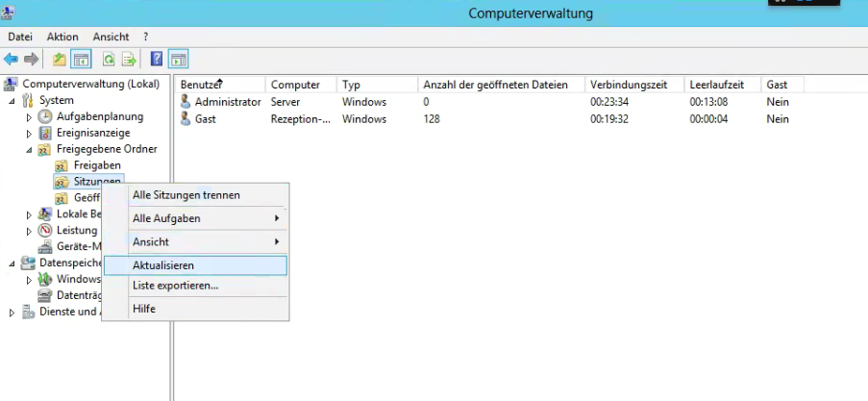The height and width of the screenshot is (401, 868).
Task: Sort by Anzahl der geöffneten Dateien header
Action: coord(501,85)
